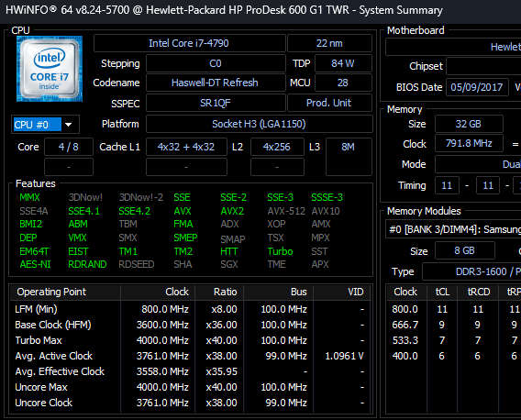Screen dimensions: 521x420
Task: Open the memory module #0 Samsung dropdown
Action: (453, 229)
